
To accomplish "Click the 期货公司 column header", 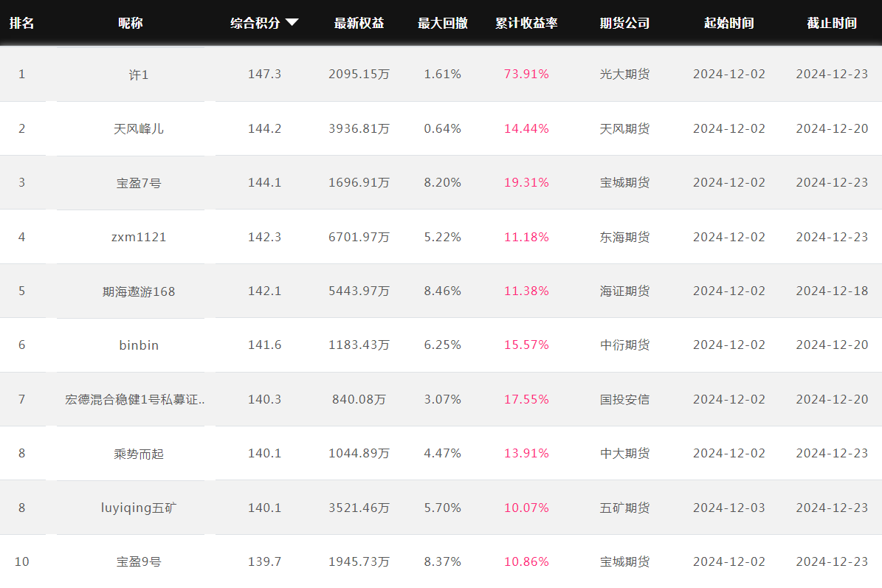I will (x=625, y=23).
